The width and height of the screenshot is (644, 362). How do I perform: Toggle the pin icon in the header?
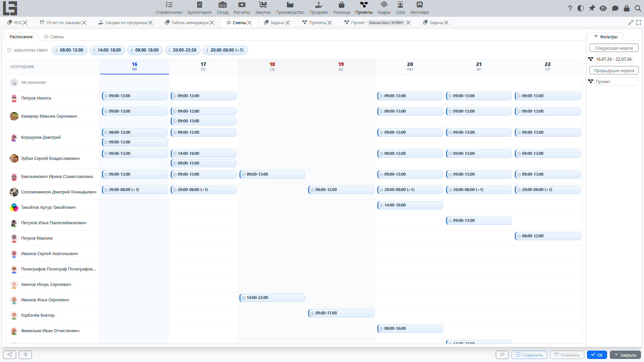592,8
